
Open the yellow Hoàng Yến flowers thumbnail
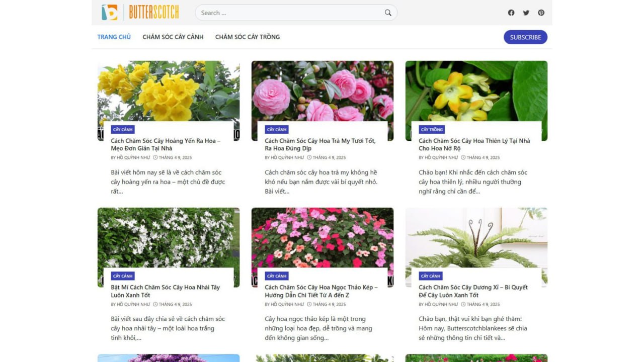pyautogui.click(x=169, y=90)
